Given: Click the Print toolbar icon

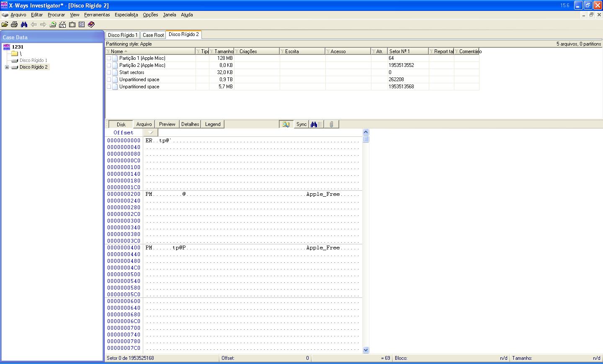Looking at the screenshot, I should (14, 25).
